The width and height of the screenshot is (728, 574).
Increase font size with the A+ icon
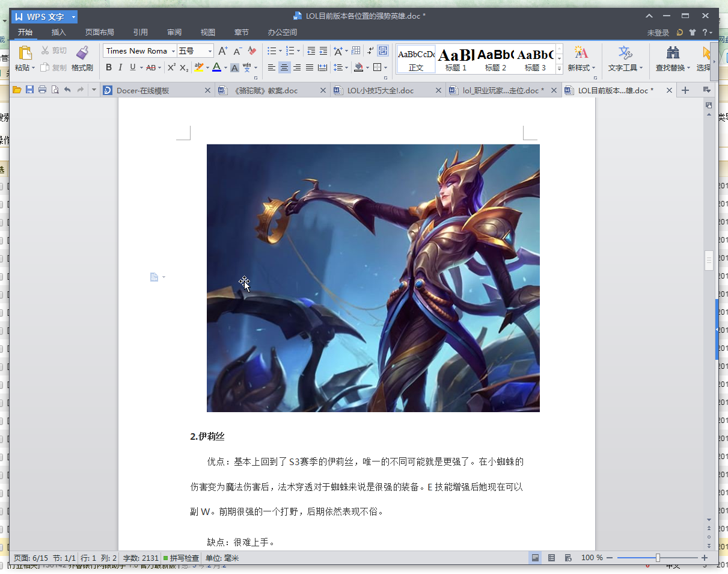[222, 51]
